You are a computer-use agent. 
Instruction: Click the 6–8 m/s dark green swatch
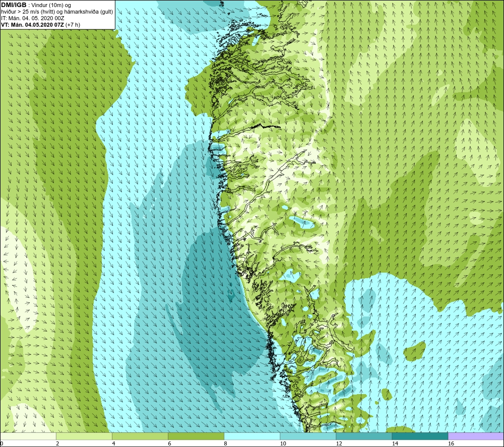tap(196, 436)
